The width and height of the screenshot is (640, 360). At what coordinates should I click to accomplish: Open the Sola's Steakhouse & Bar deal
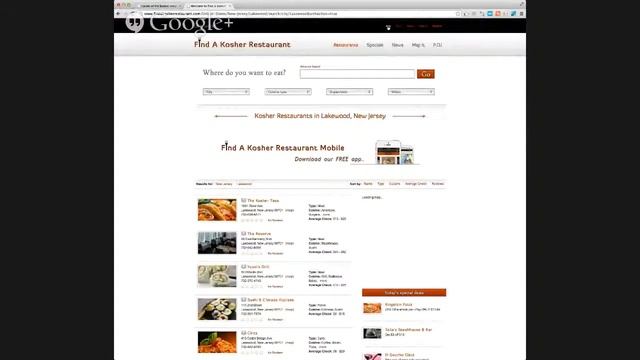pyautogui.click(x=408, y=329)
